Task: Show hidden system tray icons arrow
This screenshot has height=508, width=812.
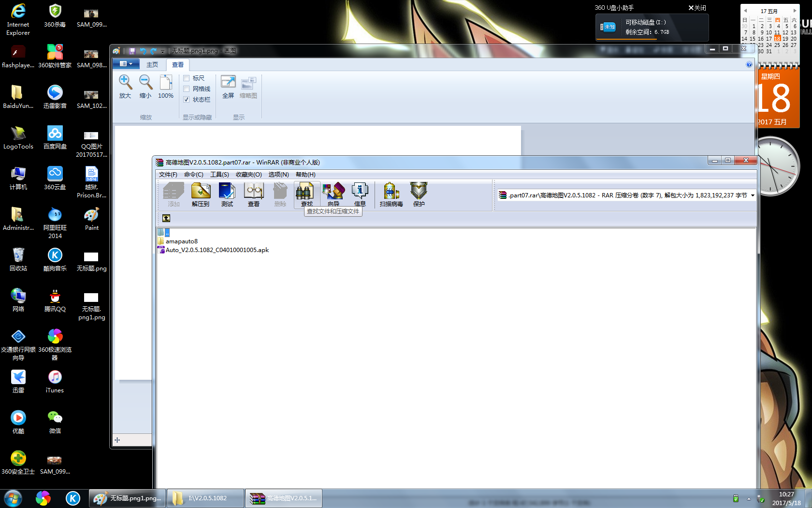Action: pos(749,499)
